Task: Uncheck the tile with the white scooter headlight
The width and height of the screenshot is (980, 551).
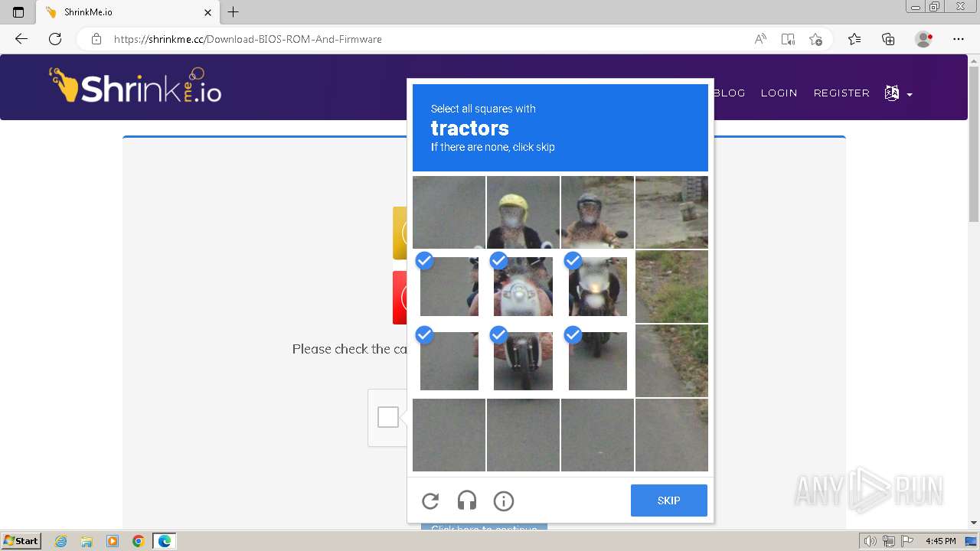Action: pyautogui.click(x=523, y=286)
